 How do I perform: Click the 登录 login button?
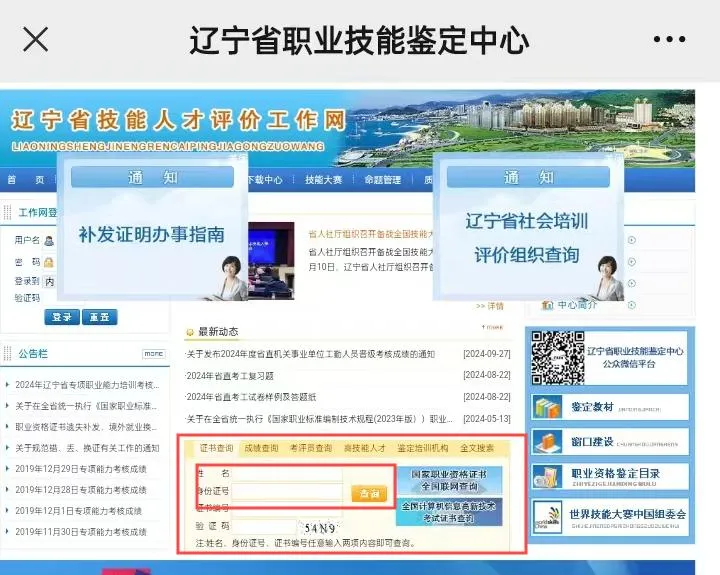(x=62, y=317)
